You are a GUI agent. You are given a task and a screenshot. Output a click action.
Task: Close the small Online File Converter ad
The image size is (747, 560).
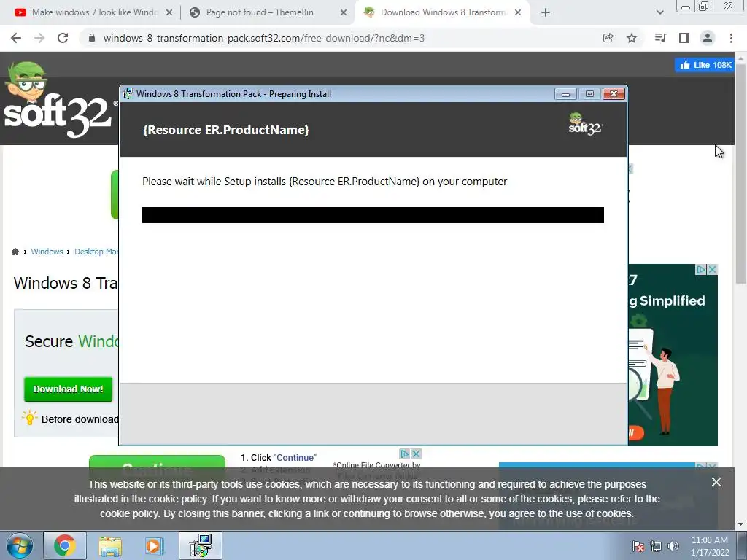click(x=416, y=454)
